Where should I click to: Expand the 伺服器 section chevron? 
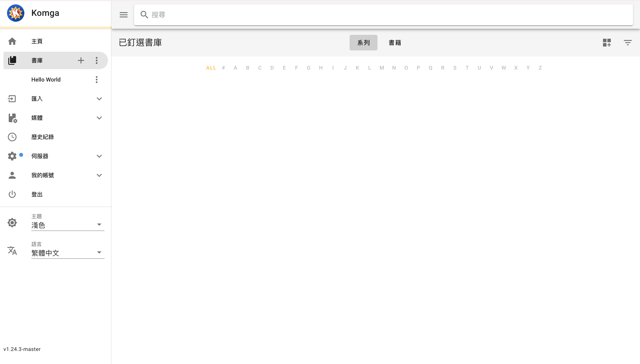click(x=99, y=156)
